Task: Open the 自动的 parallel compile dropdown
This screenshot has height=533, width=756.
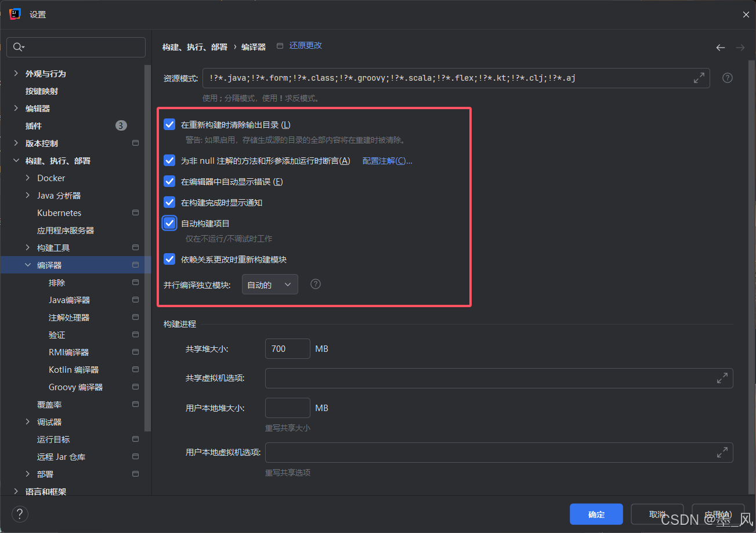Action: pos(270,284)
